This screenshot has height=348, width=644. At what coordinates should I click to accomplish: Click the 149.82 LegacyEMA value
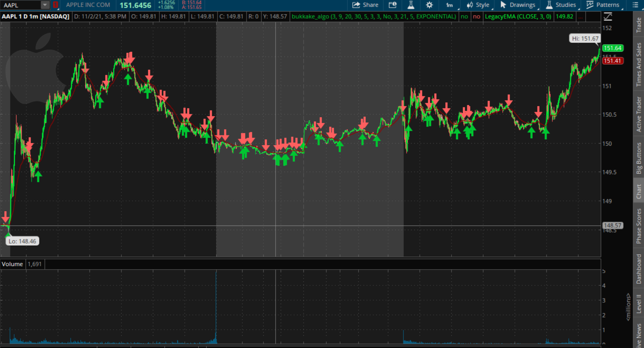pos(564,17)
